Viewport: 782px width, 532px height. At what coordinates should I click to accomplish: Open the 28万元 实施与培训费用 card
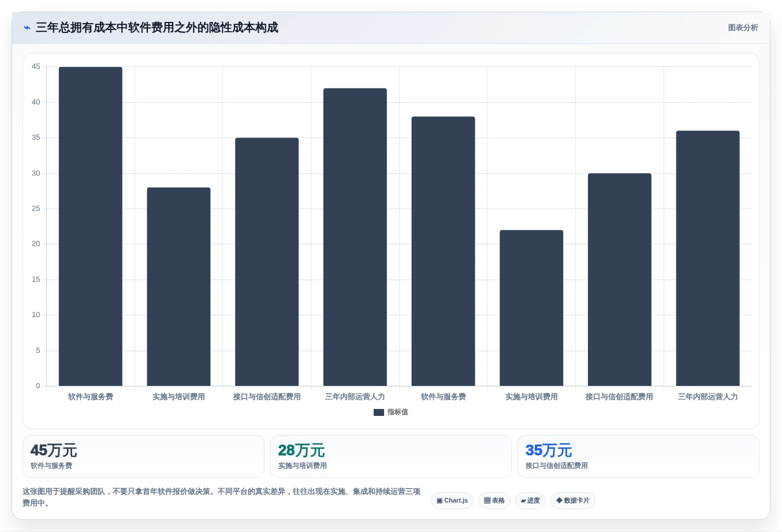(391, 456)
